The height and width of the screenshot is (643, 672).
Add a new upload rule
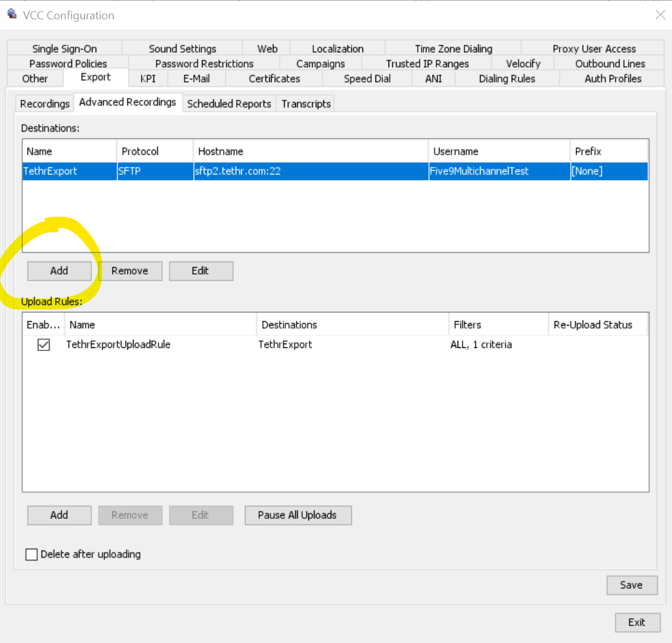[x=59, y=515]
